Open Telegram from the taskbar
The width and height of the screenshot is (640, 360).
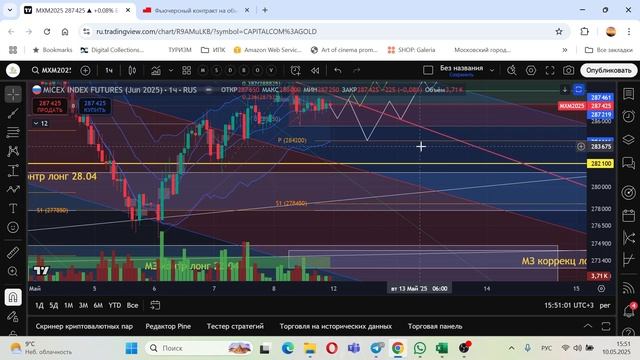tap(376, 348)
